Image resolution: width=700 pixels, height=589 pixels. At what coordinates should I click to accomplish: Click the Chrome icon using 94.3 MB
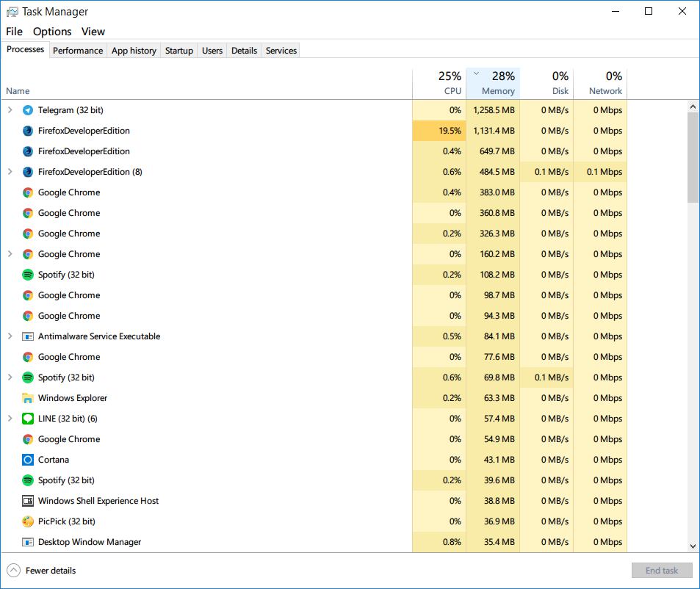click(x=28, y=316)
